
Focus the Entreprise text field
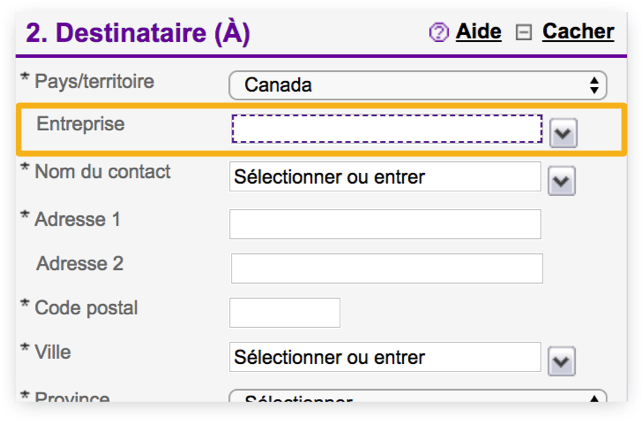(387, 129)
